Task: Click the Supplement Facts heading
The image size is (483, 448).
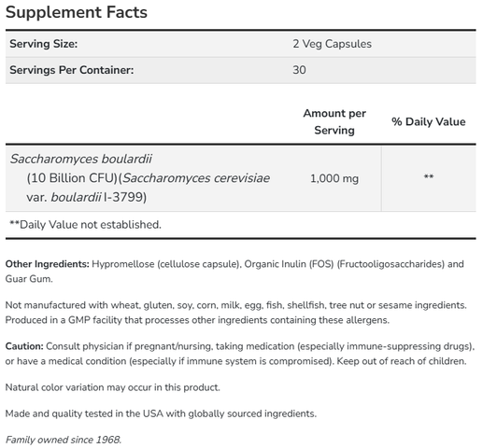Action: click(77, 12)
